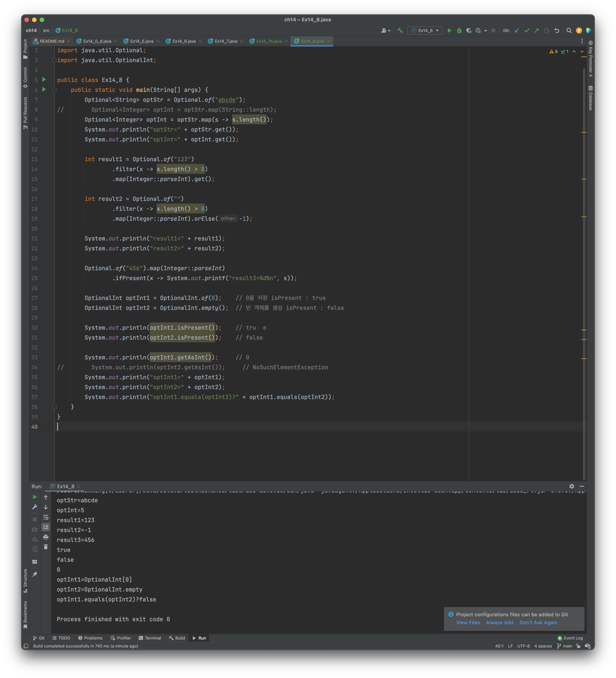Click the run gutter arrow beside class Ex14_8
Image resolution: width=616 pixels, height=678 pixels.
coord(44,80)
